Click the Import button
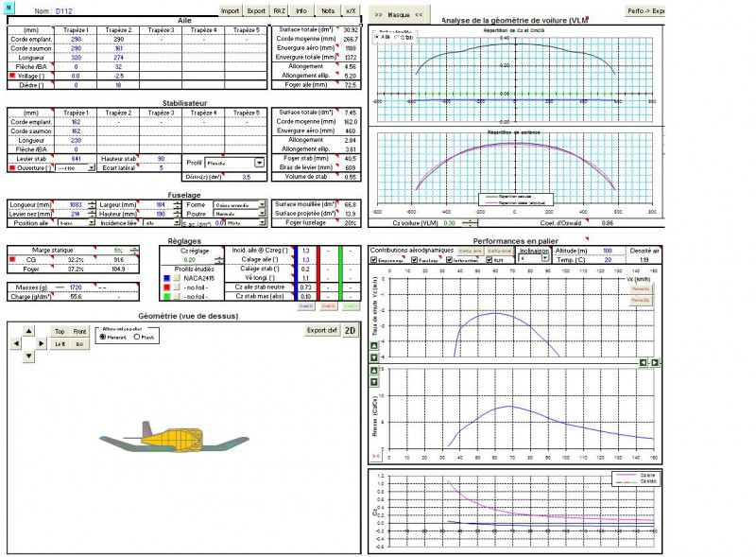The image size is (756, 557). coord(230,10)
